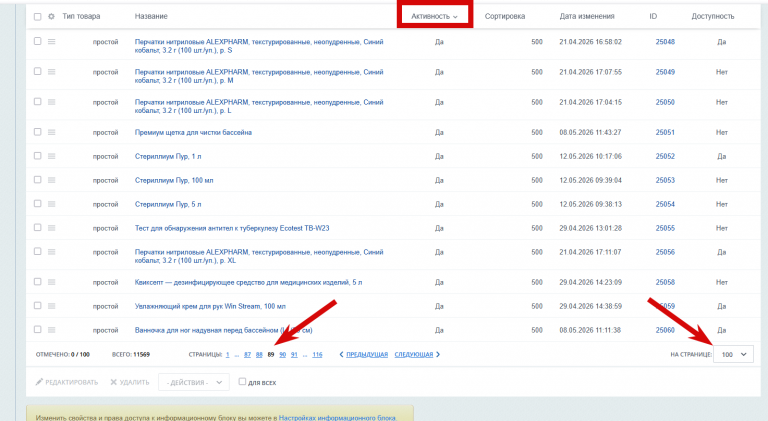Viewport: 768px width, 421px height.
Task: Jump to last page 116
Action: coord(317,354)
